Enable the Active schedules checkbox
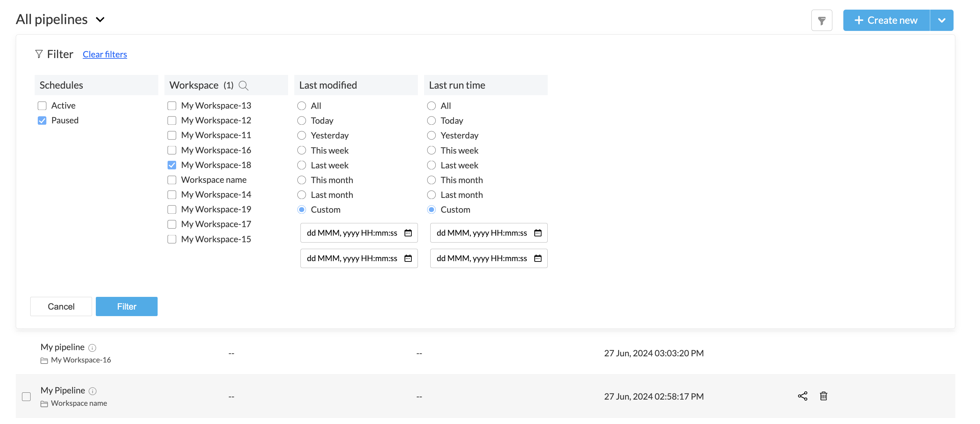This screenshot has height=424, width=980. point(42,106)
